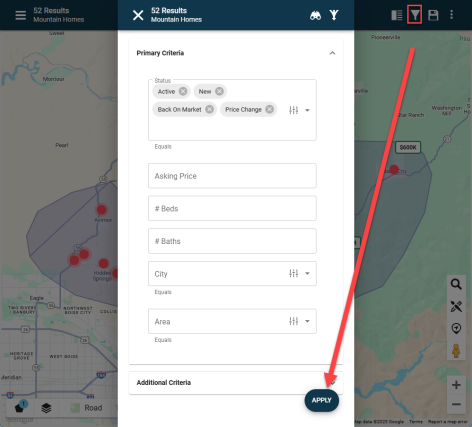Screen dimensions: 472x427
Task: Open the hamburger main menu
Action: tap(21, 15)
